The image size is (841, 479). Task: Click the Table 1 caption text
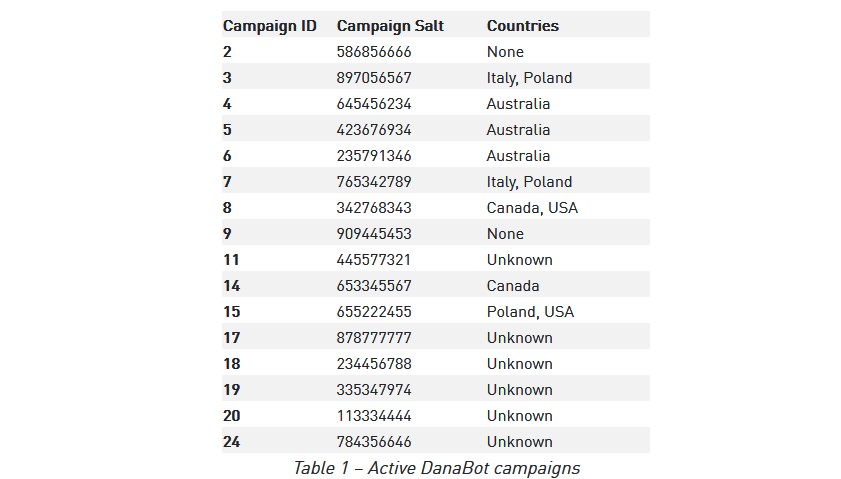coord(436,467)
